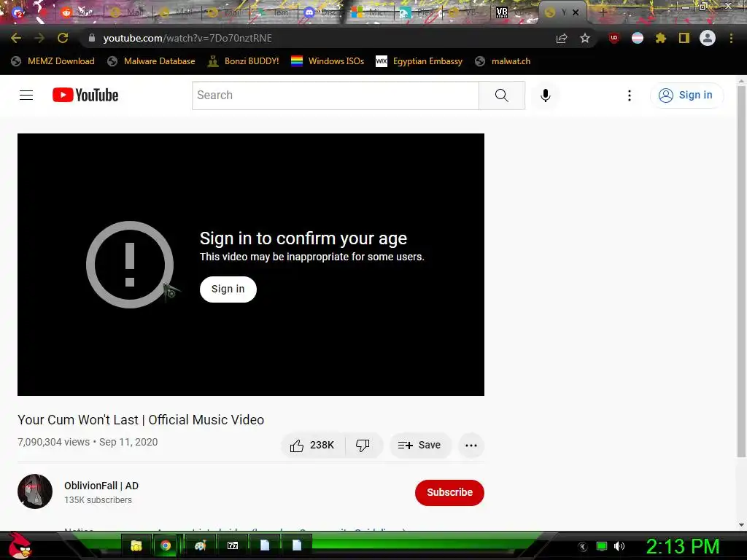
Task: Save the video to a playlist
Action: [x=419, y=446]
